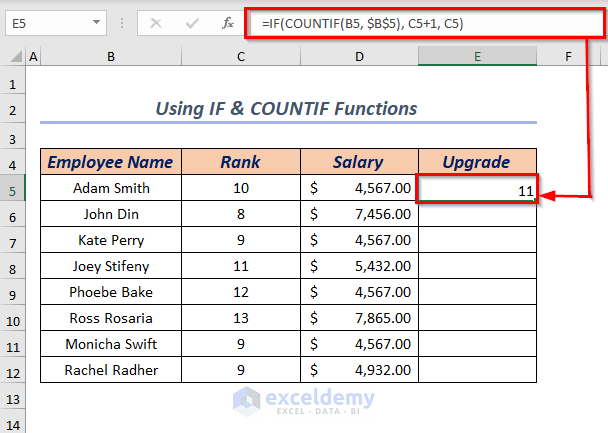This screenshot has width=608, height=433.
Task: Select Phoebe Bake's rank cell 12
Action: 241,292
